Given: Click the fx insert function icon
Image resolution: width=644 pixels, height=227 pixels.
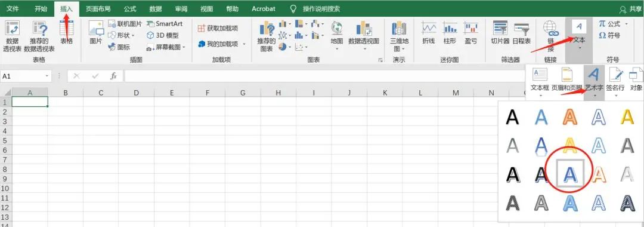Looking at the screenshot, I should [x=114, y=76].
